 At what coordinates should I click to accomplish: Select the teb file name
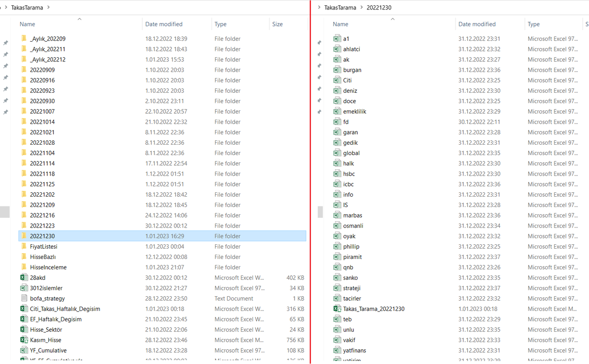[347, 319]
